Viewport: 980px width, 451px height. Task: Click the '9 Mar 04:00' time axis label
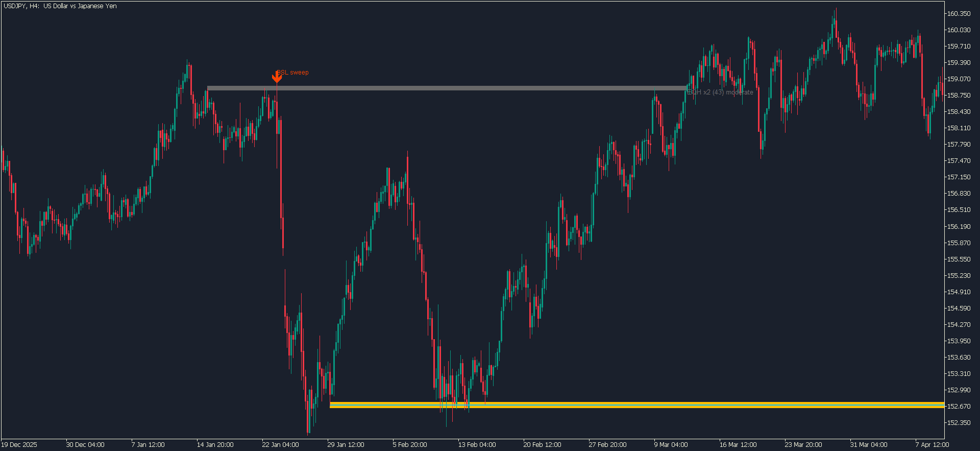click(x=671, y=445)
